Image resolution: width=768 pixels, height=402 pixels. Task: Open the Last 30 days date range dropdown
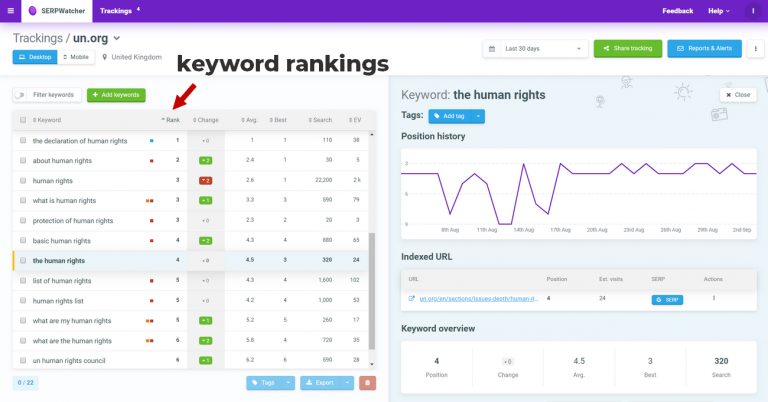[x=535, y=48]
